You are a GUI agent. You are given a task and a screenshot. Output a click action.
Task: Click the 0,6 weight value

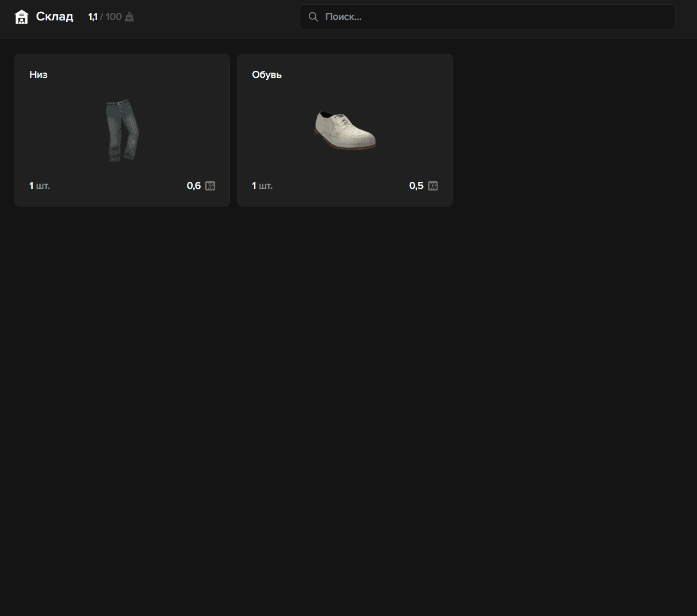click(x=194, y=186)
